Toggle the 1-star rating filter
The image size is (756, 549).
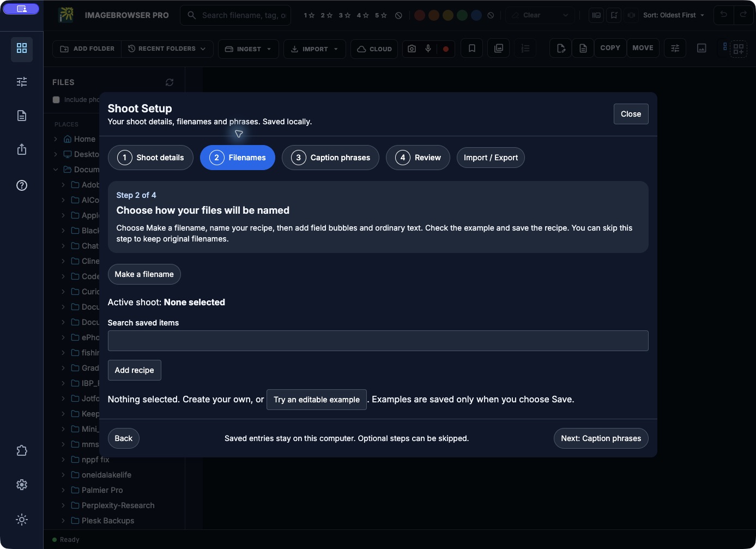coord(309,15)
